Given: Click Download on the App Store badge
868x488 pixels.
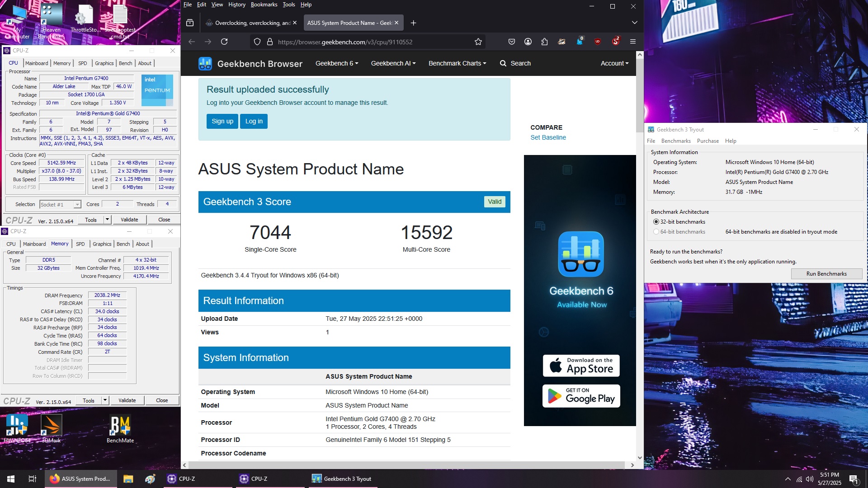Looking at the screenshot, I should point(581,366).
